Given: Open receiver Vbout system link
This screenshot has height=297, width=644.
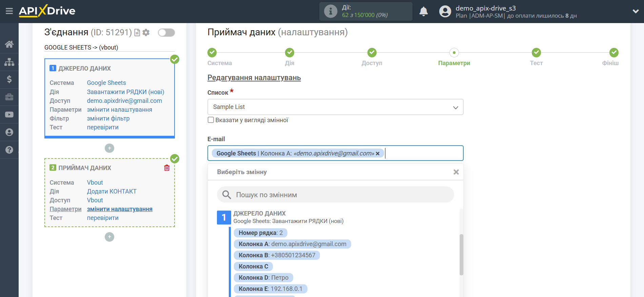Looking at the screenshot, I should pos(95,183).
